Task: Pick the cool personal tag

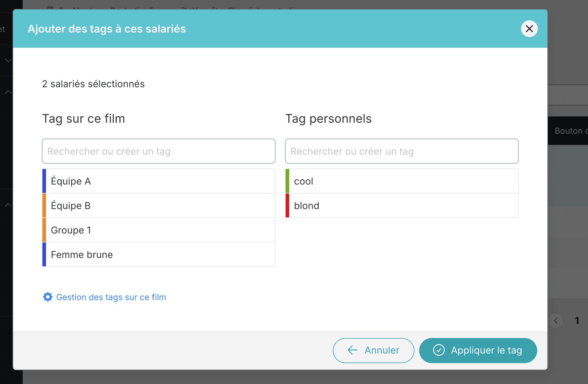Action: [402, 181]
